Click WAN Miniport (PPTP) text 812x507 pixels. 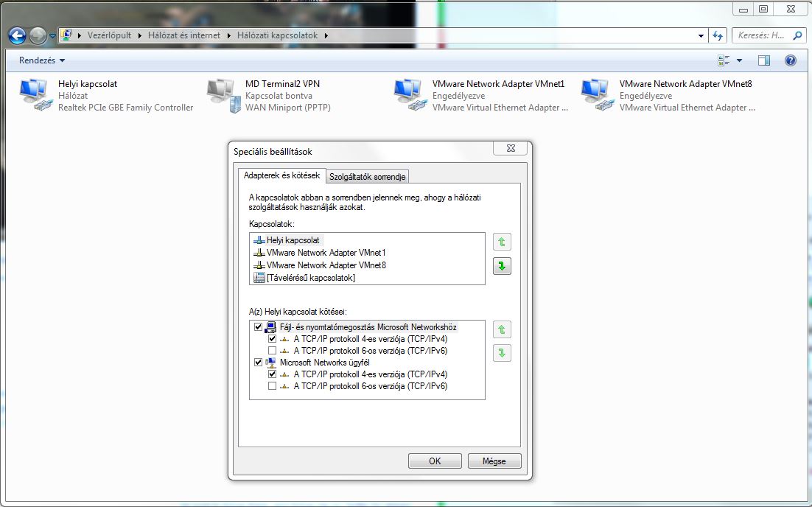[288, 108]
